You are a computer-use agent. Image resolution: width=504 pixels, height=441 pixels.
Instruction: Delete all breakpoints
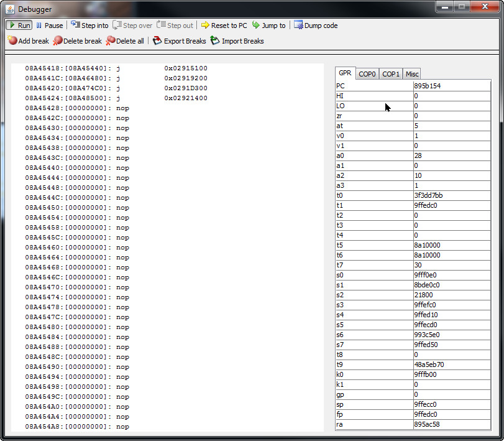coord(125,41)
